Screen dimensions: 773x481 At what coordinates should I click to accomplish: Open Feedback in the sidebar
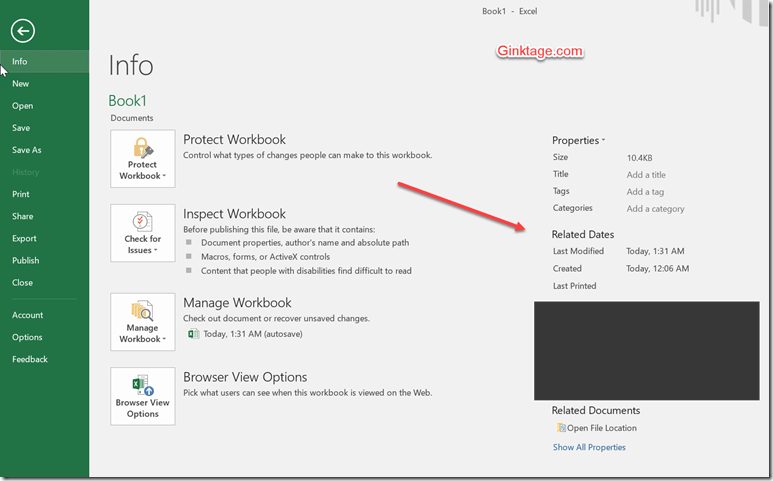tap(44, 360)
